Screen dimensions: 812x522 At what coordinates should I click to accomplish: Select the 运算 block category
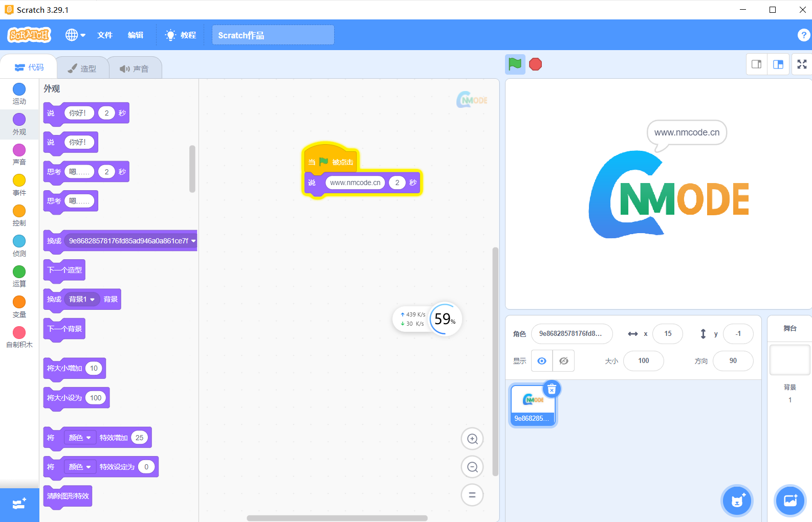pyautogui.click(x=19, y=276)
